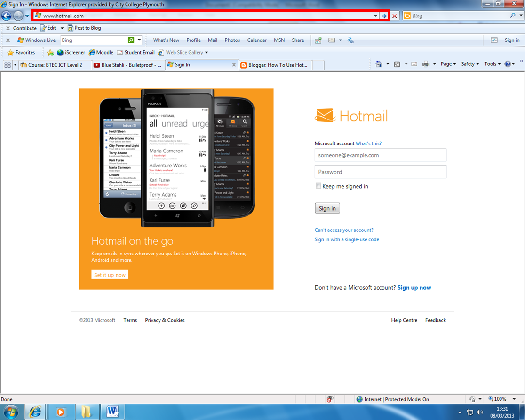Click the someone@example.com email field
The width and height of the screenshot is (525, 420).
pyautogui.click(x=380, y=155)
